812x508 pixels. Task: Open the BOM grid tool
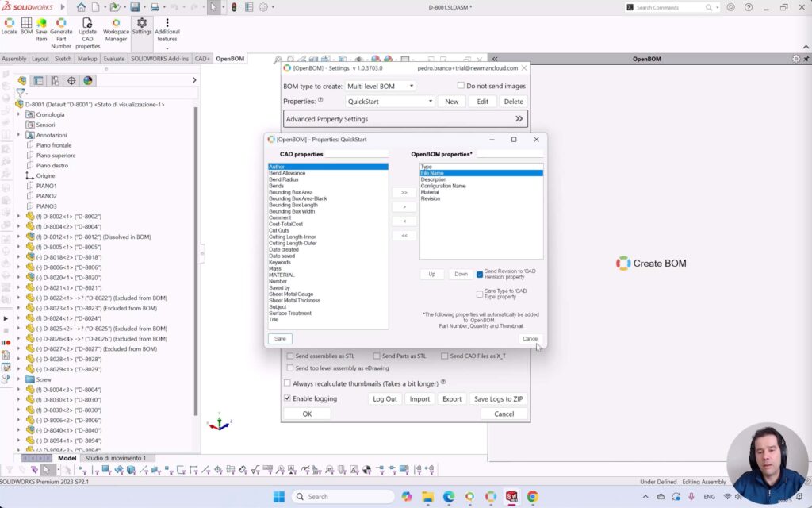(26, 26)
